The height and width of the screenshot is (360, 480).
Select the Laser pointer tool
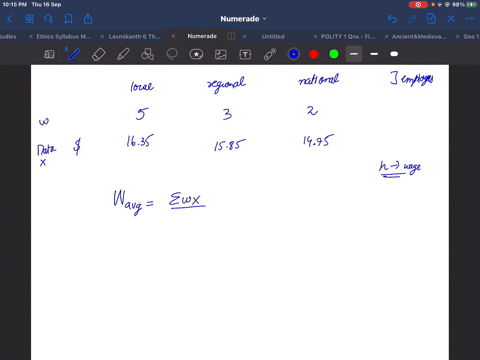coord(270,54)
